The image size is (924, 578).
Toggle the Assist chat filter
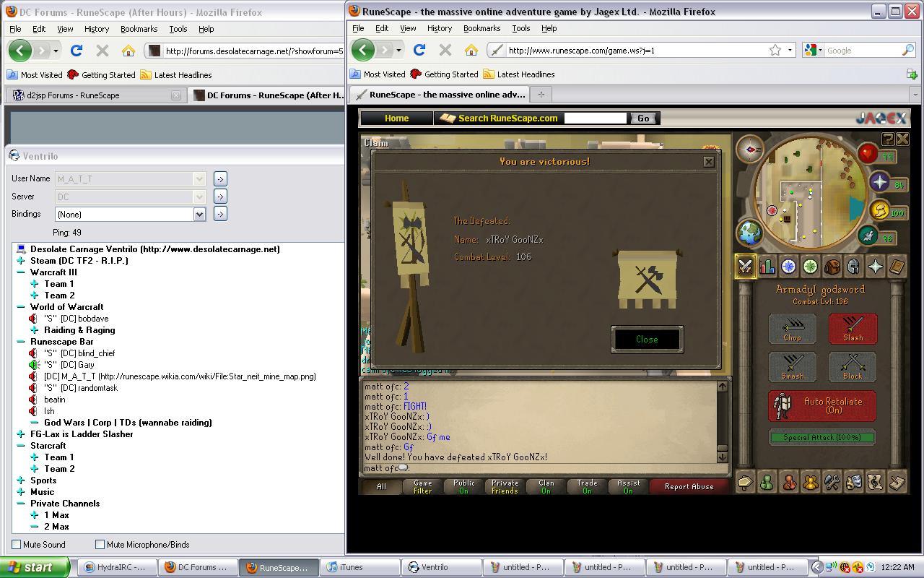click(629, 486)
